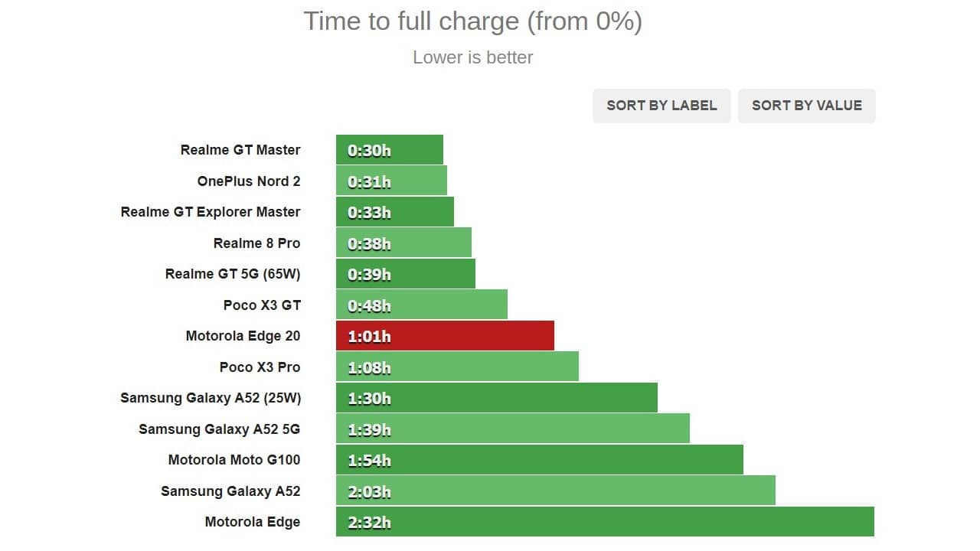Image resolution: width=980 pixels, height=551 pixels.
Task: Click the chart title 'Time to full charge'
Action: click(x=472, y=21)
